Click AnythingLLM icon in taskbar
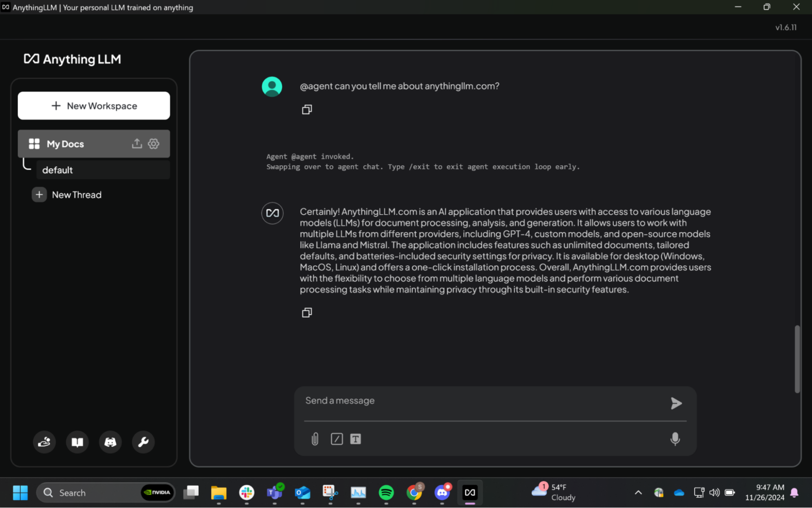812x508 pixels. (x=470, y=493)
